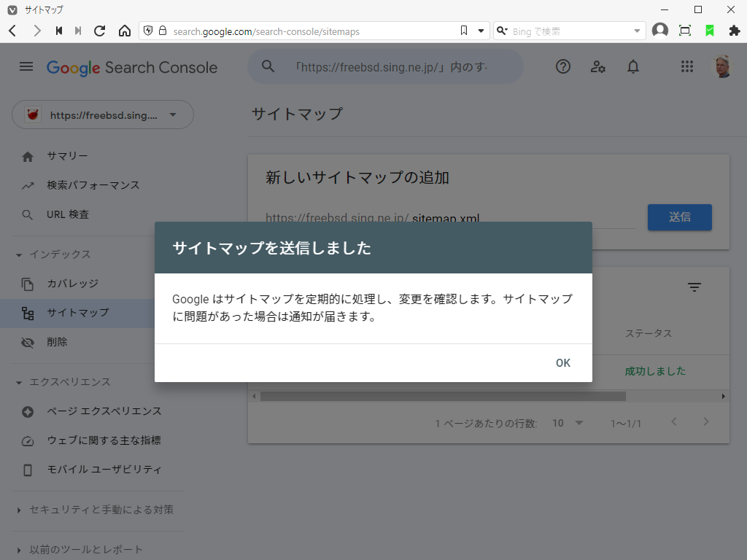Click the URL inspection search field
Viewport: 747px width, 560px height.
tap(385, 66)
